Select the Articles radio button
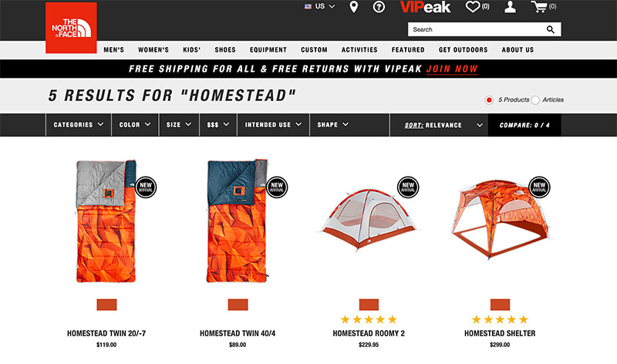Viewport: 617px width, 364px height. pyautogui.click(x=535, y=100)
